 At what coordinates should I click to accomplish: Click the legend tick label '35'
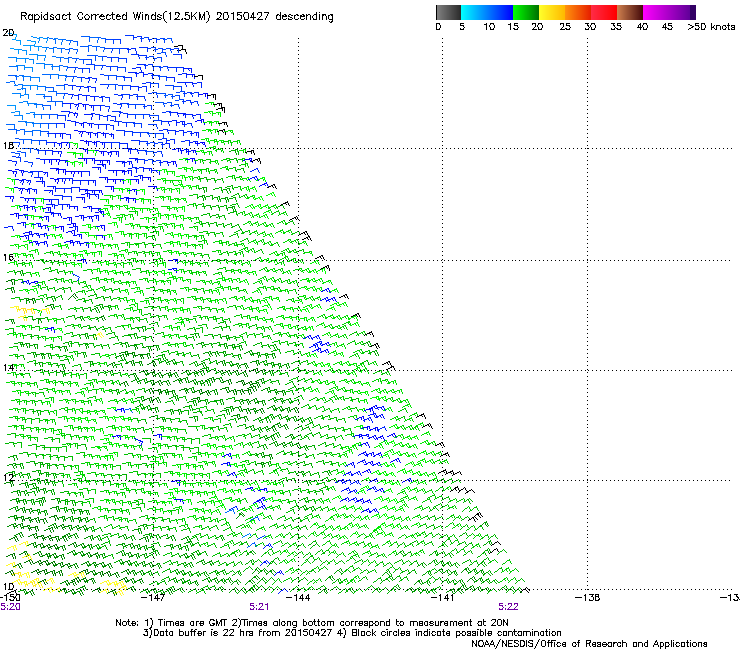click(616, 27)
